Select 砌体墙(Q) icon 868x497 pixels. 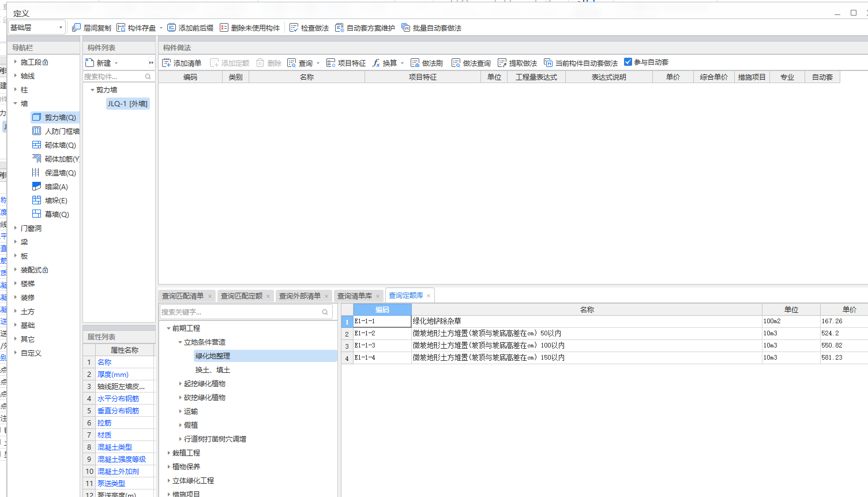coord(36,145)
